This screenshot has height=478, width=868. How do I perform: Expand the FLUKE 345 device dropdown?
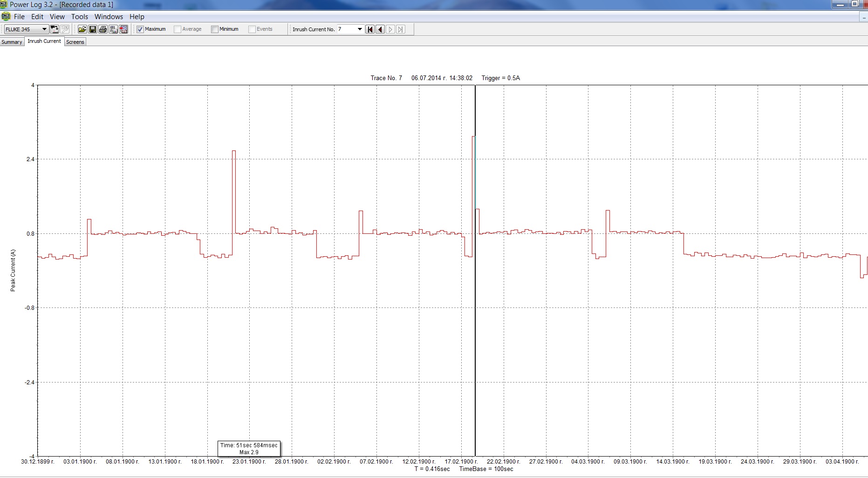coord(44,29)
